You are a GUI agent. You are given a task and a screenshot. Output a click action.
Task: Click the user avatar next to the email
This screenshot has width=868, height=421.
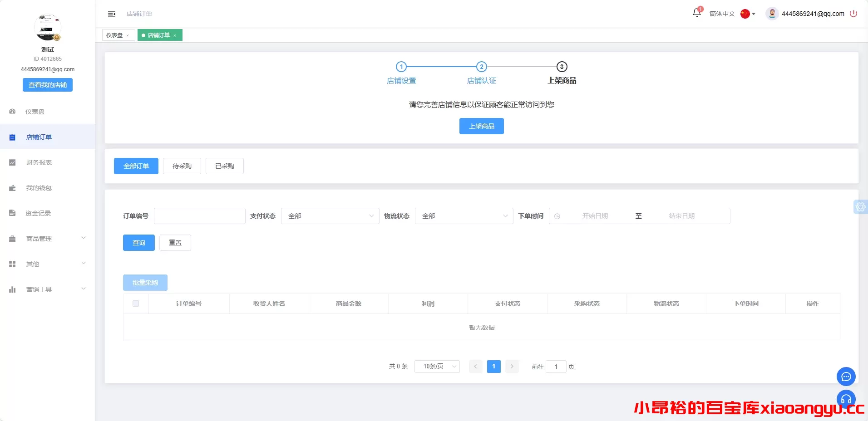(x=772, y=14)
